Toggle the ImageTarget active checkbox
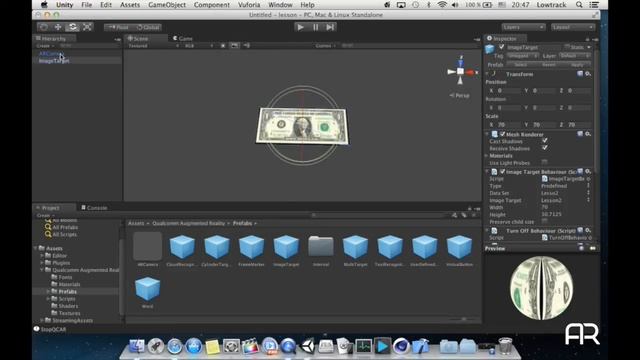 [502, 47]
